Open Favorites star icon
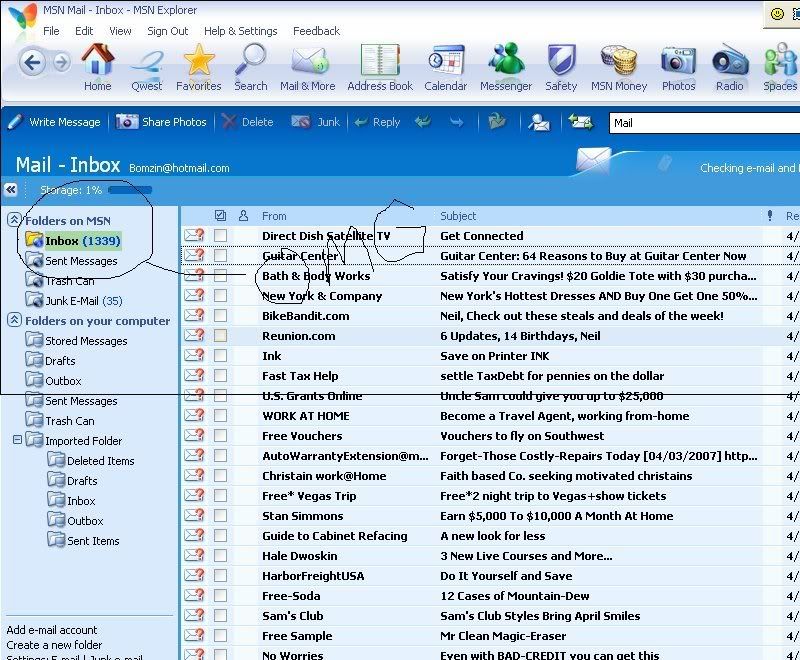The width and height of the screenshot is (800, 660). pos(198,67)
